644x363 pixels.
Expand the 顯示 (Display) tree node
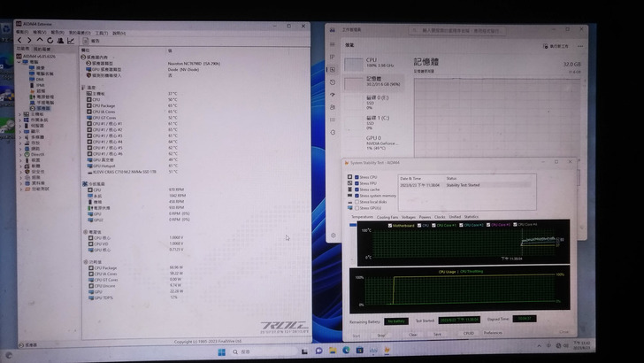[x=20, y=132]
